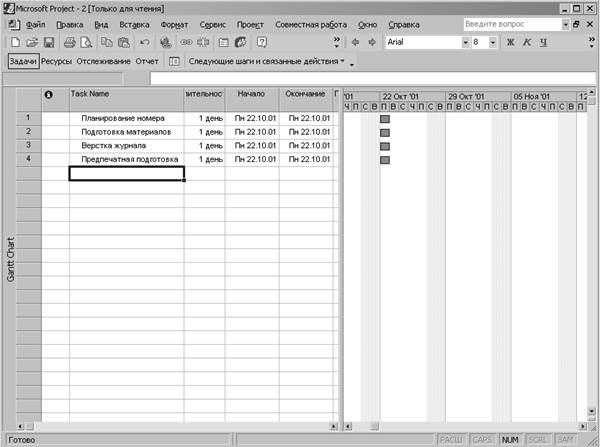This screenshot has height=447, width=600.
Task: Open the help question box dropdown arrow
Action: point(565,24)
